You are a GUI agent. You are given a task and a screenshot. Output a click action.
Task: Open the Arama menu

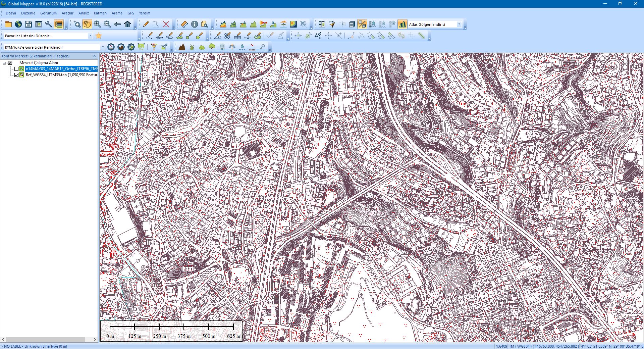pyautogui.click(x=117, y=13)
